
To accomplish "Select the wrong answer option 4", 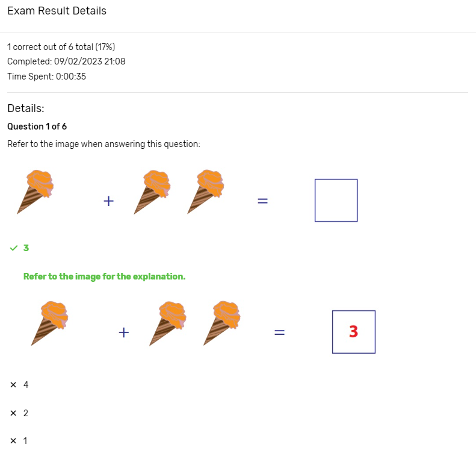I will coord(26,385).
